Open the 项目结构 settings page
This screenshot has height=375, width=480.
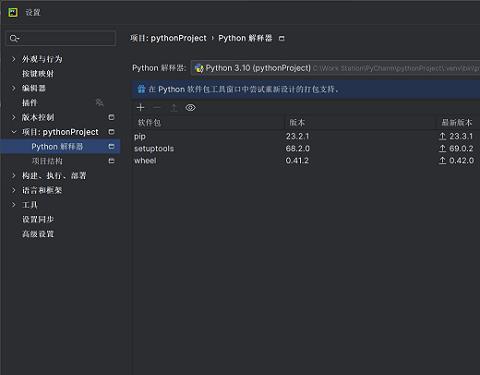click(47, 161)
